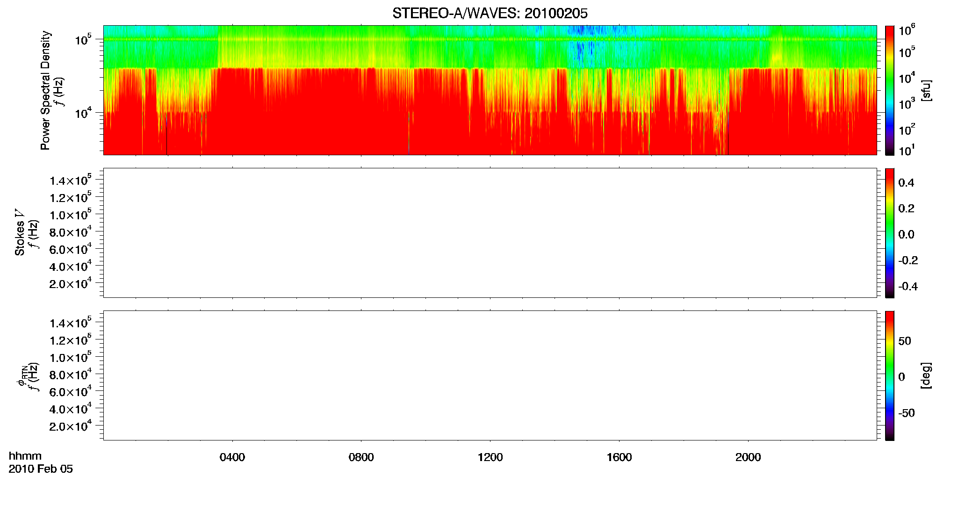Click the 0800 time tick label
980x505 pixels.
click(361, 457)
